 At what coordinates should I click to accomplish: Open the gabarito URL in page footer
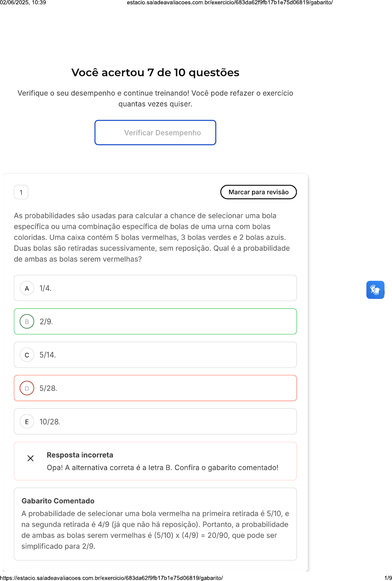111,578
